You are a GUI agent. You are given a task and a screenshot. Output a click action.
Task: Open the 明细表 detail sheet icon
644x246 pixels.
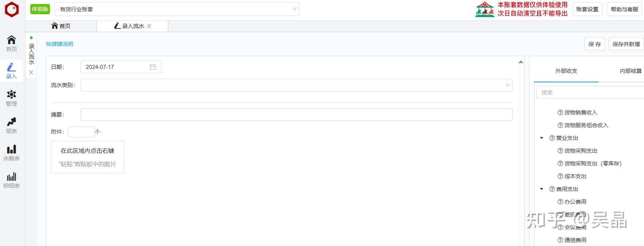(11, 180)
